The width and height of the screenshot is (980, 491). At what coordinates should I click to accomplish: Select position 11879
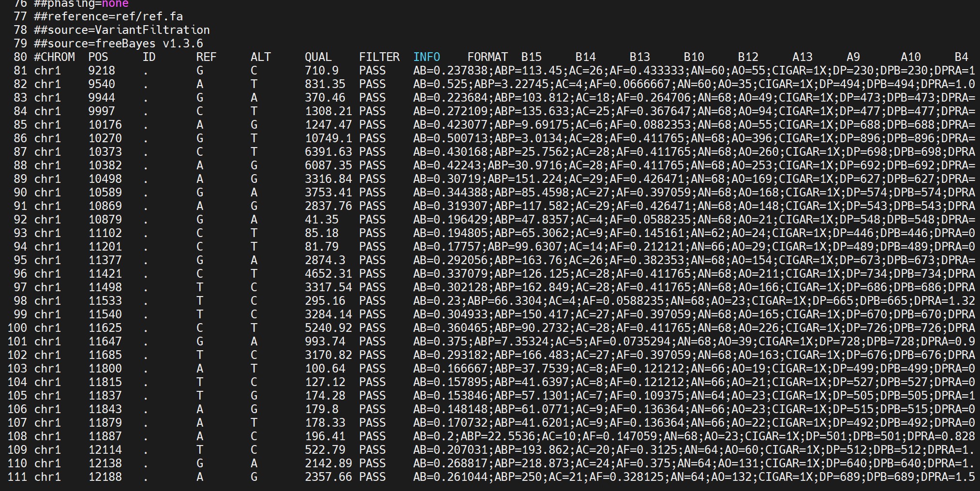105,423
